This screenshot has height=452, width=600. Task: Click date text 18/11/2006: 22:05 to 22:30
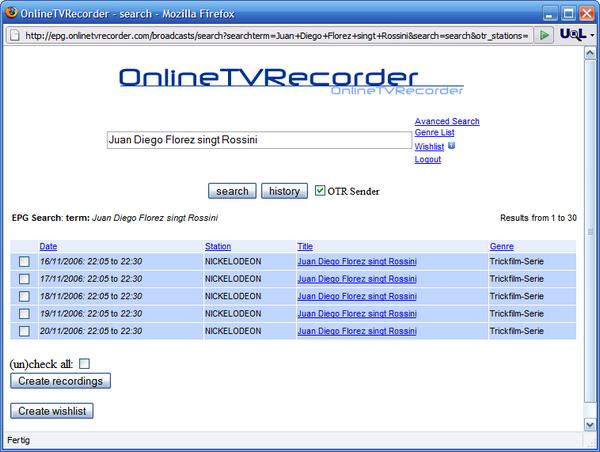(x=91, y=296)
